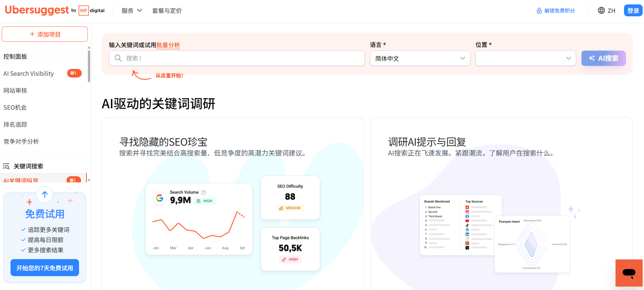
Task: Click the up-arrow circle on trial card
Action: (45, 195)
